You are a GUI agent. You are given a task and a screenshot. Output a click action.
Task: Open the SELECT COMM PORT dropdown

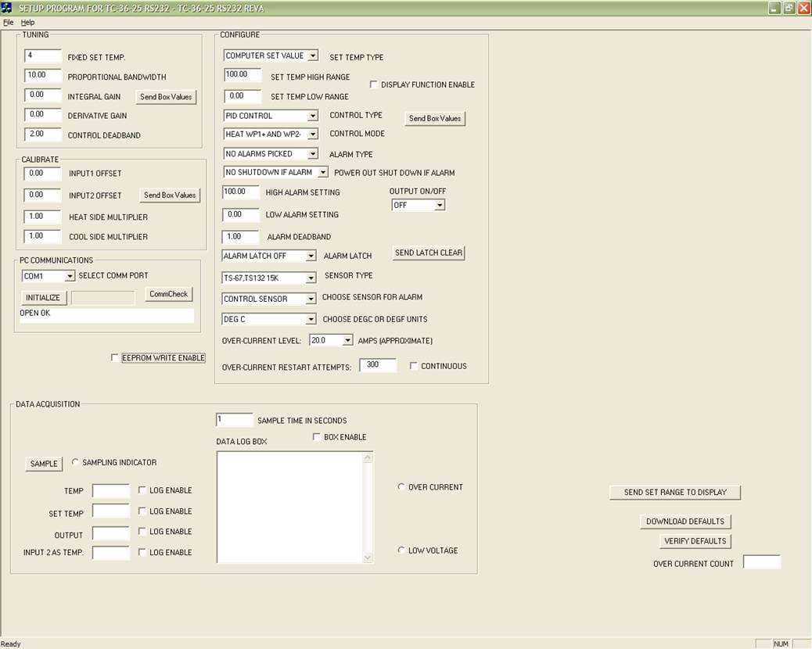point(70,275)
